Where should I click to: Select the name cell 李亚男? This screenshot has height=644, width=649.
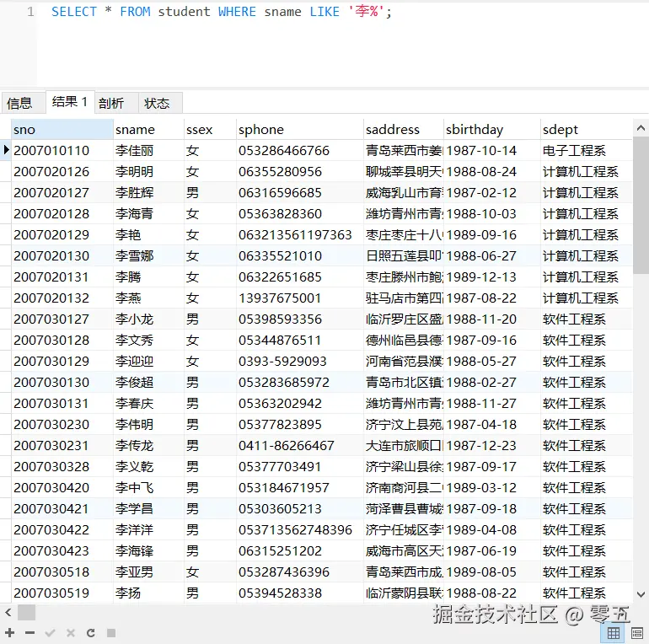[x=148, y=572]
